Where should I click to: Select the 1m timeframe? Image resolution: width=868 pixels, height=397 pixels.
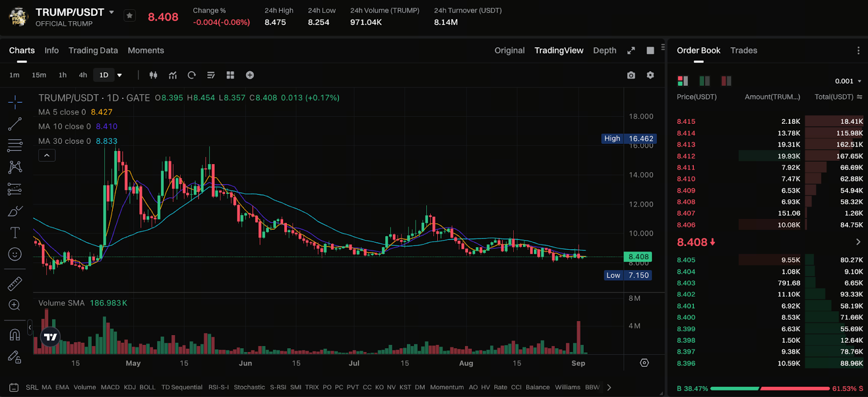(15, 75)
